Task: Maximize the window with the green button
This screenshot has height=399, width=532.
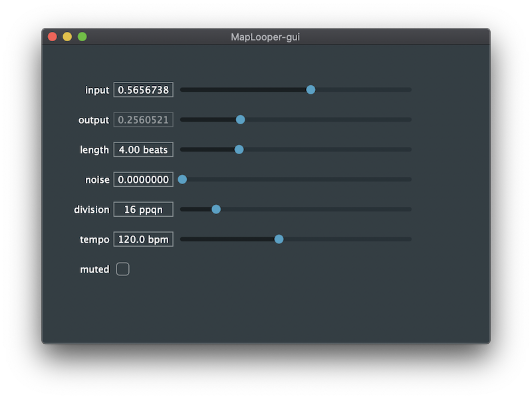Action: pos(82,37)
